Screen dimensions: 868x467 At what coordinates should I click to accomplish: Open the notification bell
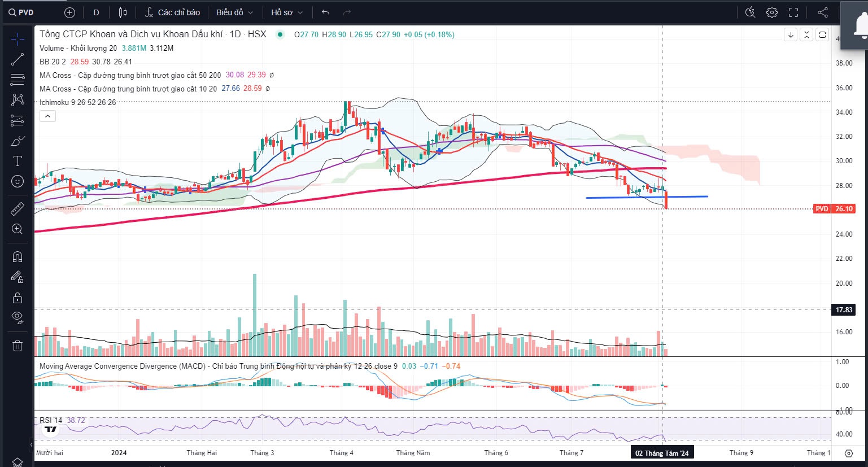click(x=860, y=27)
